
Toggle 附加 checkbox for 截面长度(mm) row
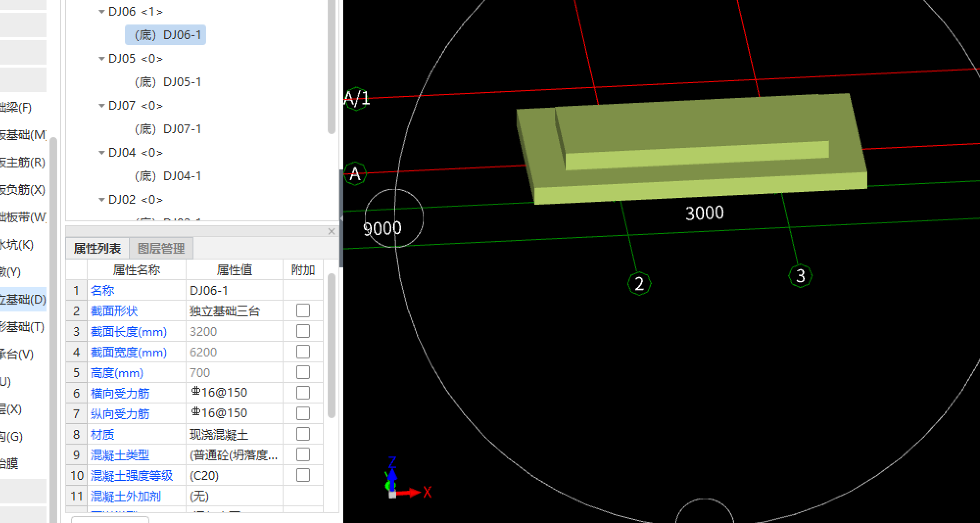click(x=303, y=331)
